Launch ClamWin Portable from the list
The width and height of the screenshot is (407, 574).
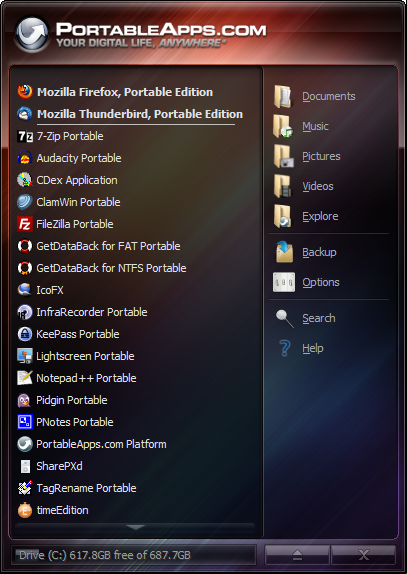69,202
